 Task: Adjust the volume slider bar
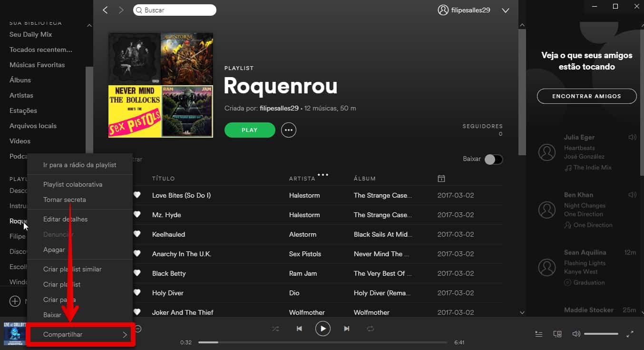pyautogui.click(x=601, y=334)
